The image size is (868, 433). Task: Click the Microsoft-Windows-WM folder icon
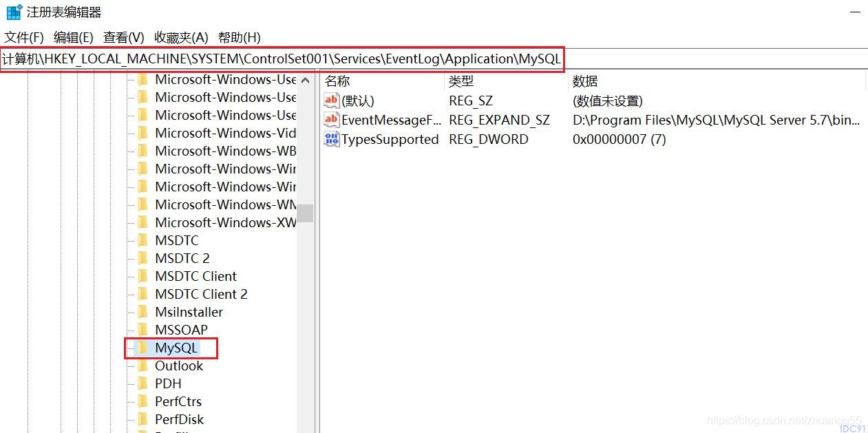click(x=143, y=204)
